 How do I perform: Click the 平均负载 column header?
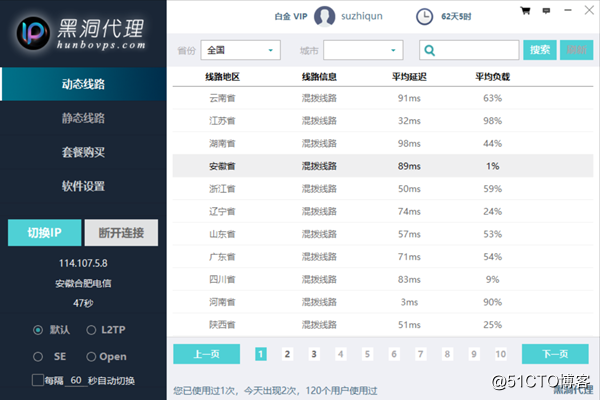[x=492, y=77]
